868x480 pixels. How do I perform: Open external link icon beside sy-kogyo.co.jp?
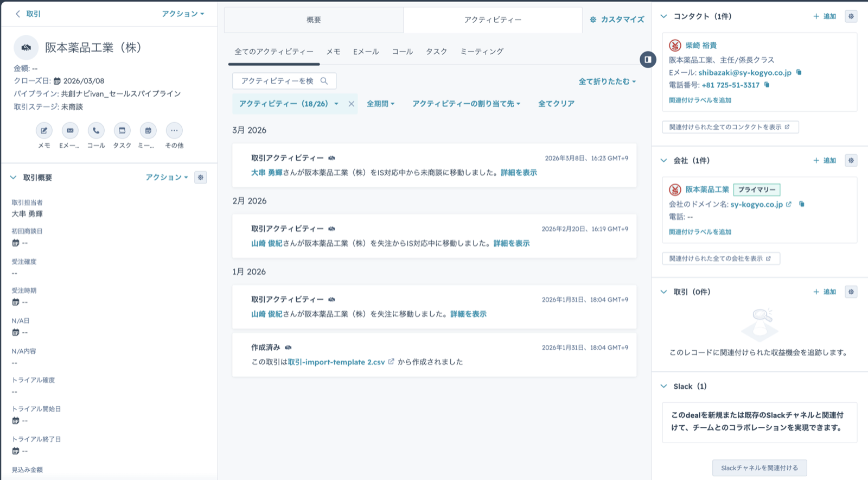[x=789, y=204]
